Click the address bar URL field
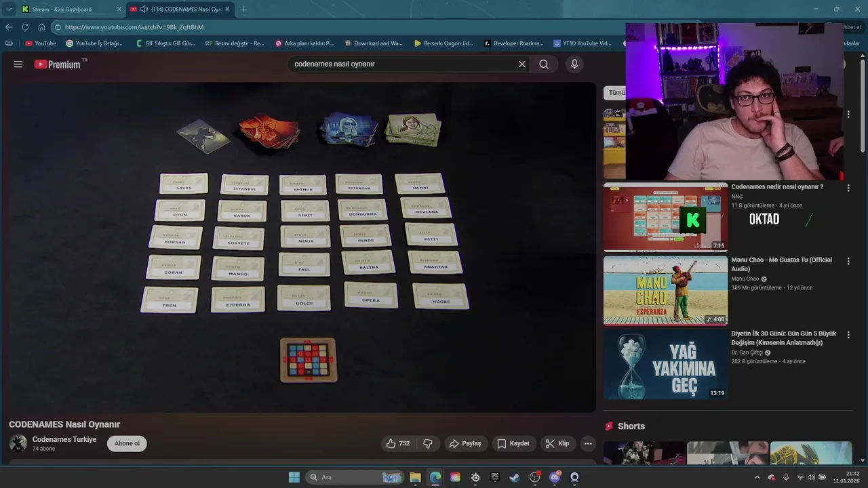Viewport: 868px width, 488px height. 339,27
